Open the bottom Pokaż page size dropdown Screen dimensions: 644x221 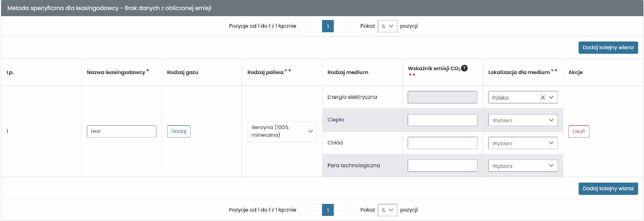pos(387,210)
